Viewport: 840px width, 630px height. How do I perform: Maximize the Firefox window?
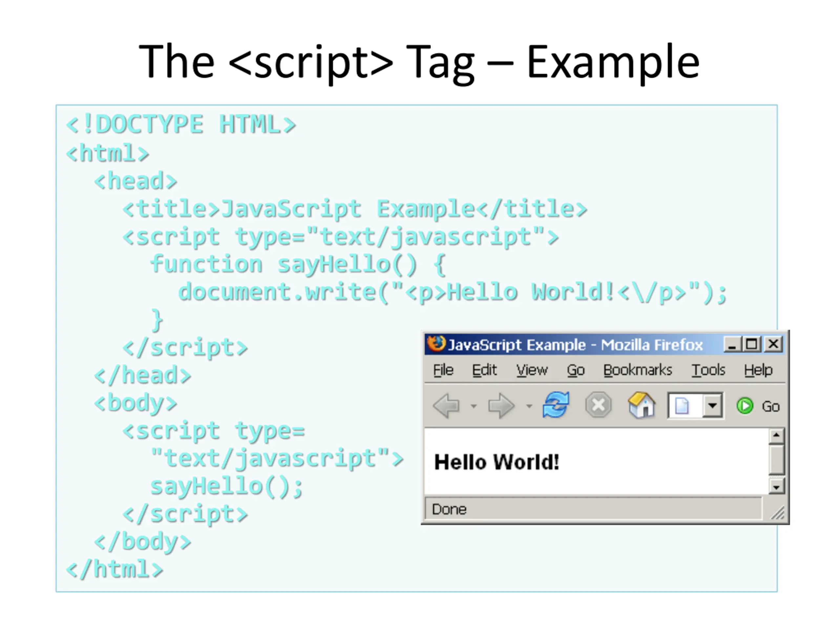pyautogui.click(x=752, y=345)
